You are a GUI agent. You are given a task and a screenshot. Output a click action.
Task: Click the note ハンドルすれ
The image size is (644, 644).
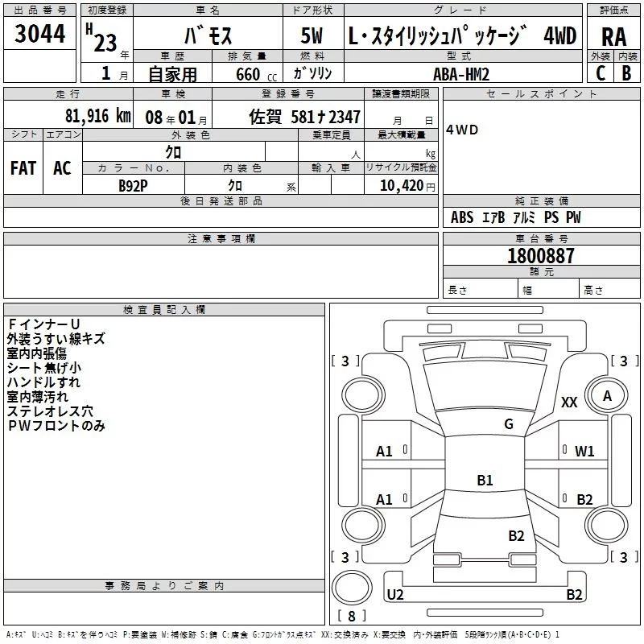(x=43, y=382)
